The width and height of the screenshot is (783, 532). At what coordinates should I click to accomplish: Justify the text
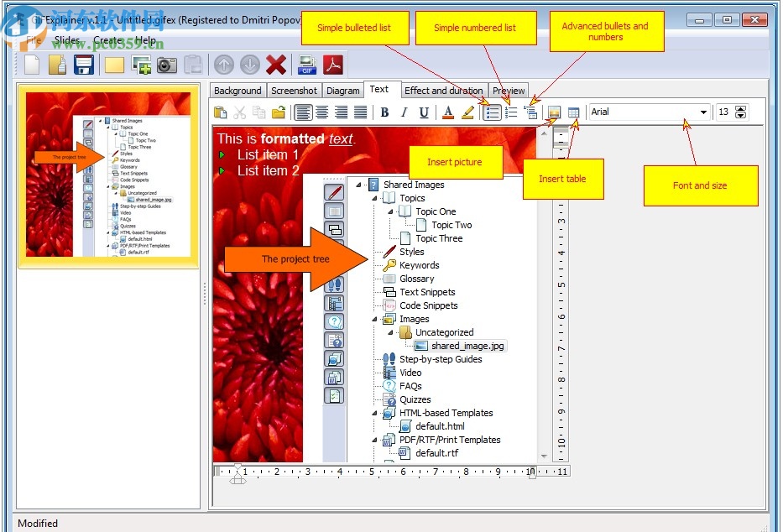[x=361, y=112]
